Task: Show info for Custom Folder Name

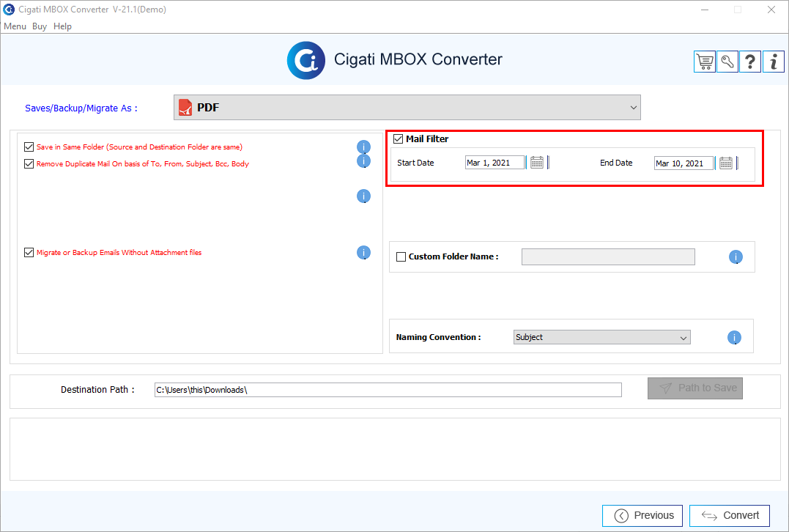Action: [x=736, y=256]
